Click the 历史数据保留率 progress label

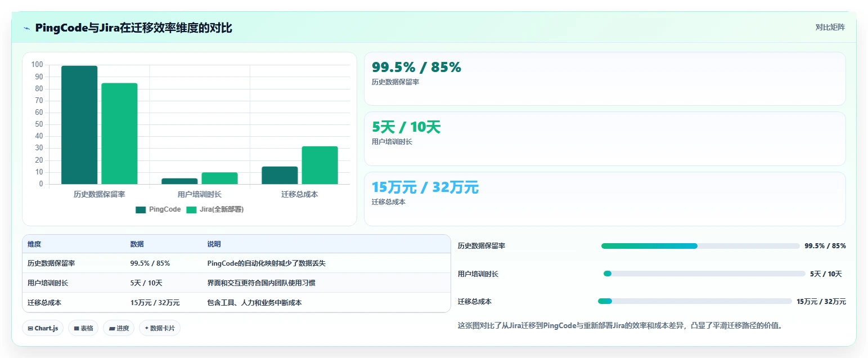[x=482, y=246]
